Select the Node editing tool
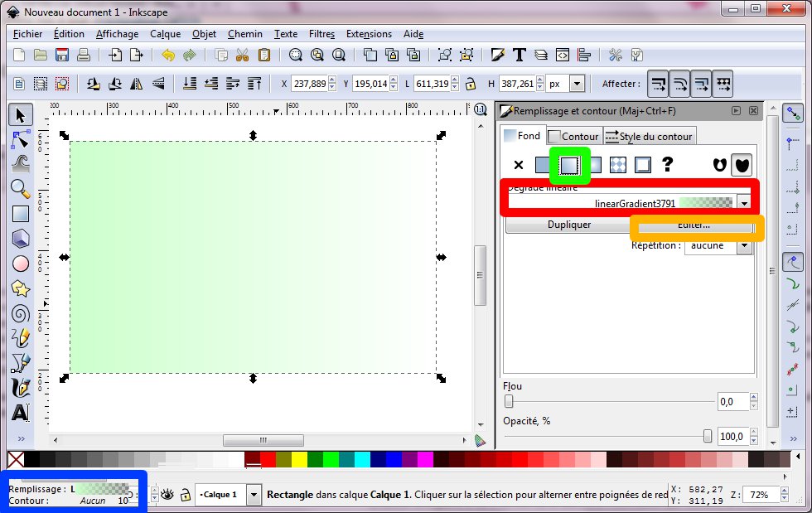 pyautogui.click(x=21, y=139)
